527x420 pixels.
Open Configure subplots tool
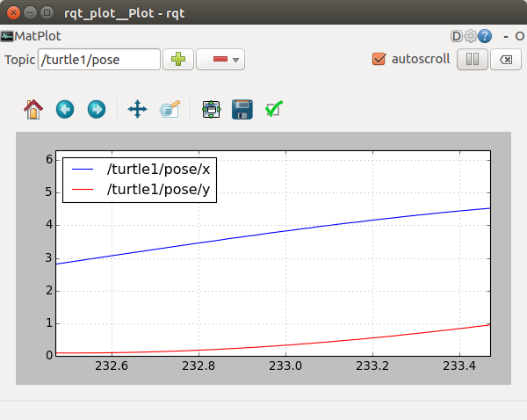(x=211, y=109)
